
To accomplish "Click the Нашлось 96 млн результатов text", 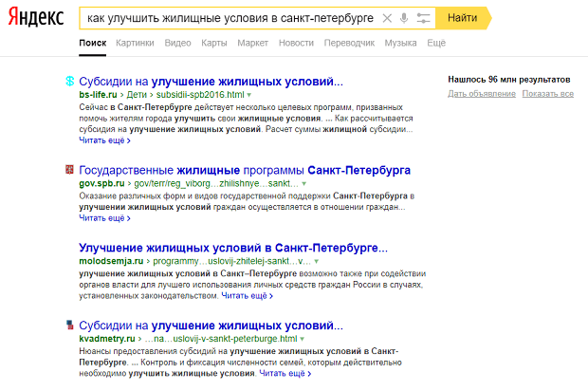I will coord(509,80).
